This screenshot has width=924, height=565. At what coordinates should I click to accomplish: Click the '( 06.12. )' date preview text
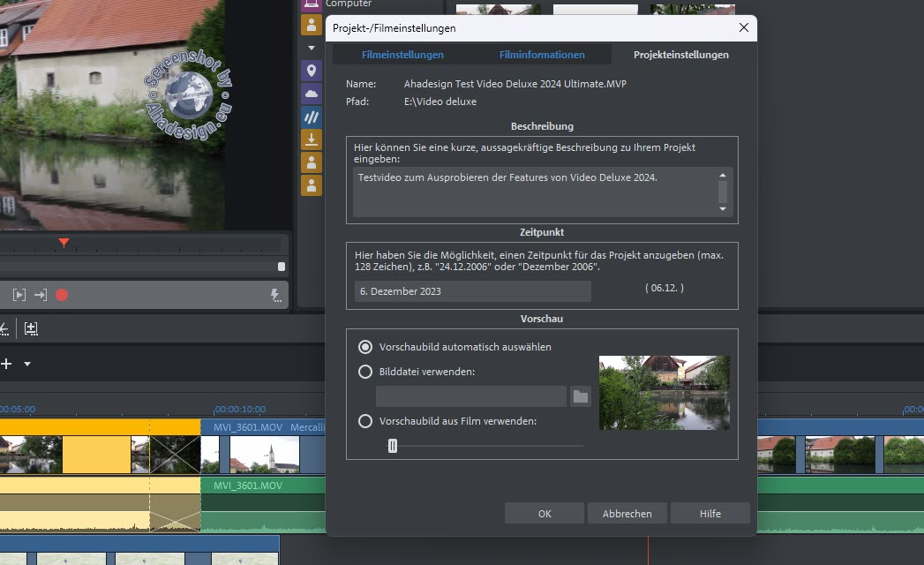[665, 288]
